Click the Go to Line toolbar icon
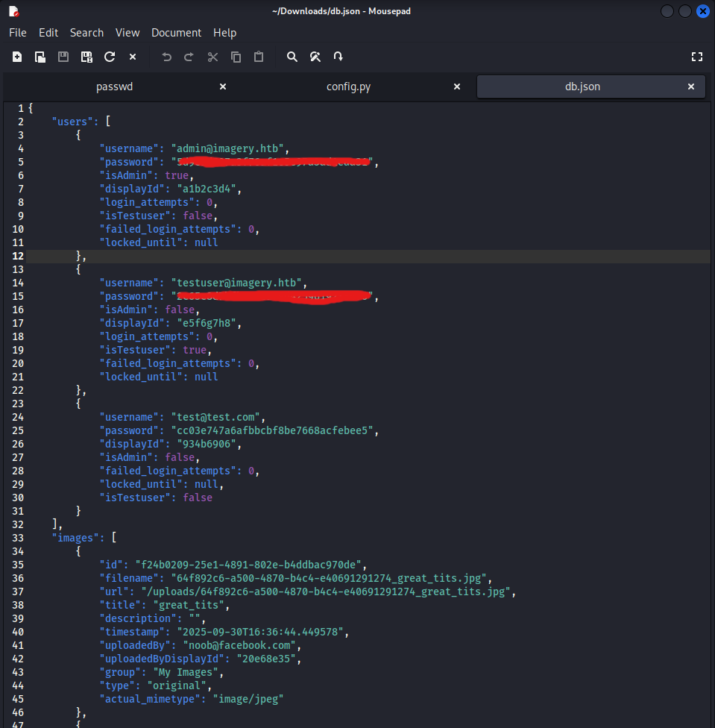This screenshot has width=715, height=728. pos(338,57)
